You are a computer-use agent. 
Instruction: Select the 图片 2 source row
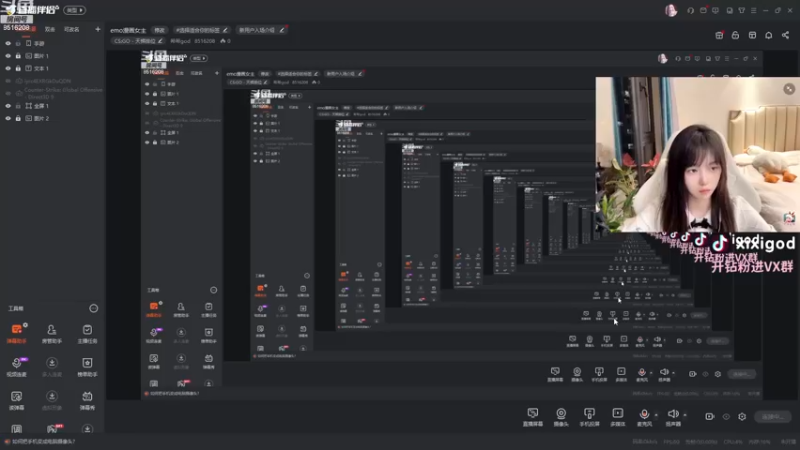tap(53, 118)
